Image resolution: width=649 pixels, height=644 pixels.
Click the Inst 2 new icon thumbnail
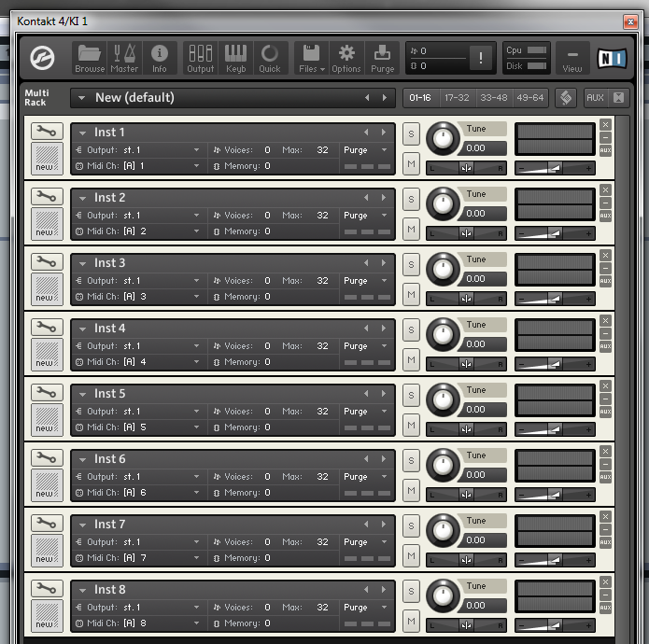click(x=47, y=224)
